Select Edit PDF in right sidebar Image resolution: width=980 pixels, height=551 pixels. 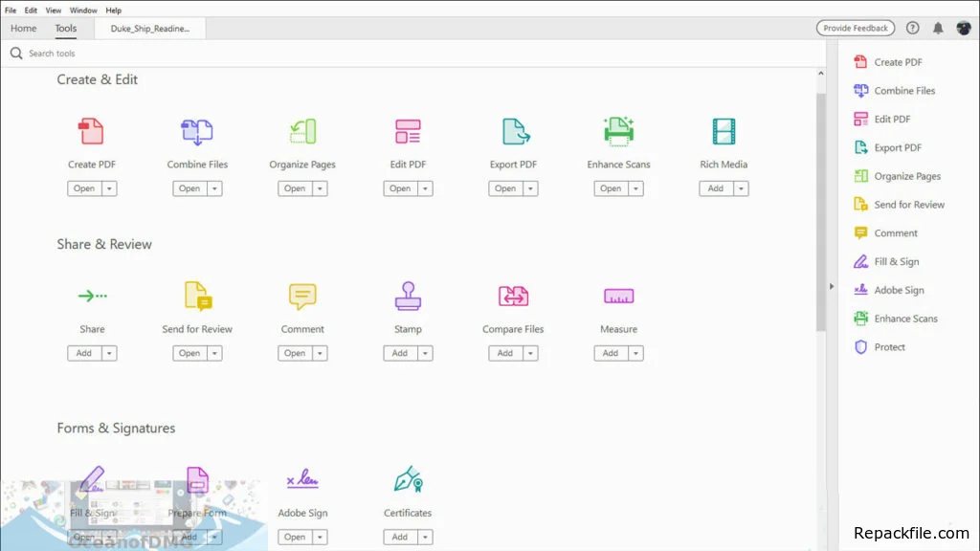click(x=881, y=119)
